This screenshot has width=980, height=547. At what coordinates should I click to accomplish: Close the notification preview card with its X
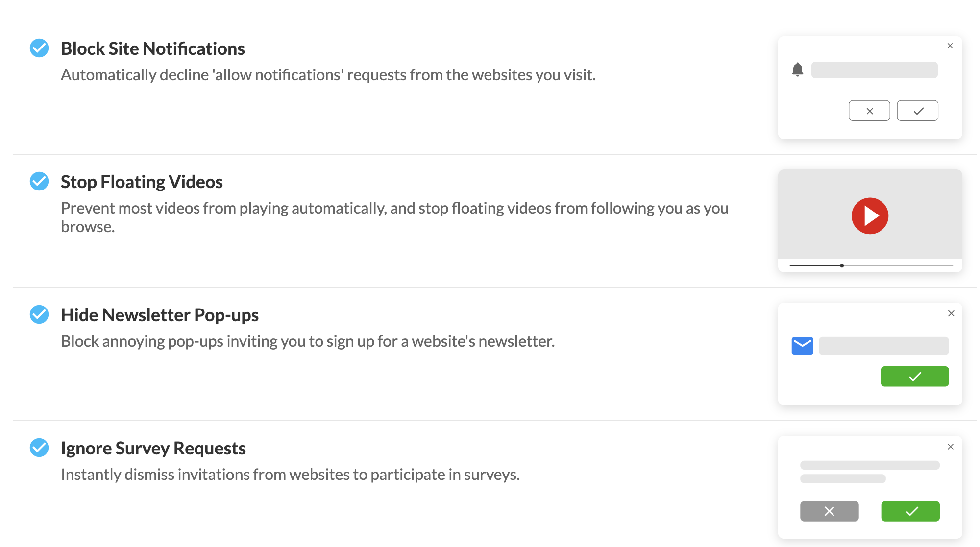tap(950, 46)
